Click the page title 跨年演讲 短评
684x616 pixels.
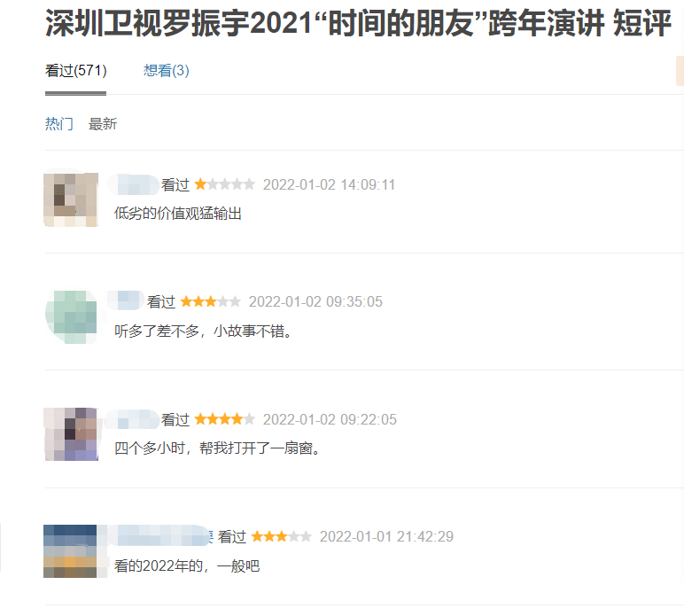tap(579, 23)
